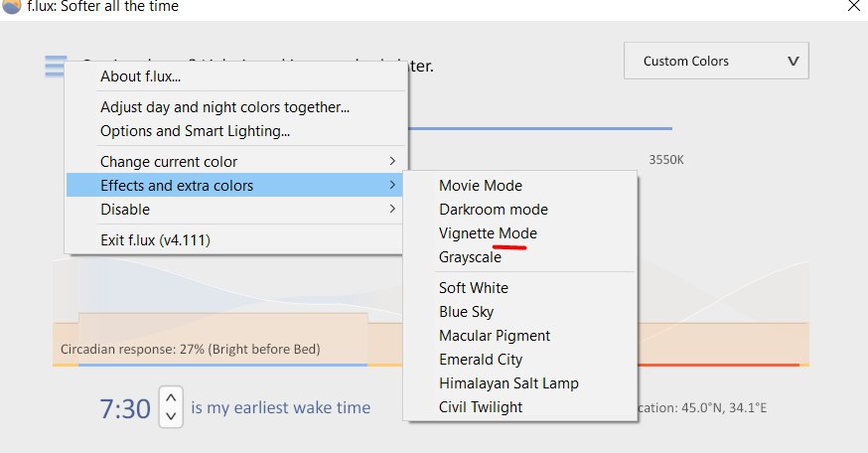Increase wake time with the up arrow
This screenshot has height=453, width=868.
point(171,397)
